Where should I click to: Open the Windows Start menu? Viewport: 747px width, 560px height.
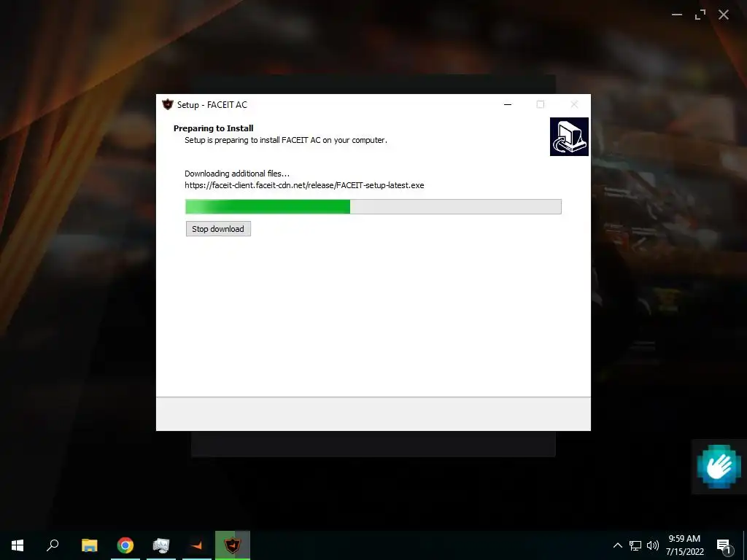[x=18, y=545]
